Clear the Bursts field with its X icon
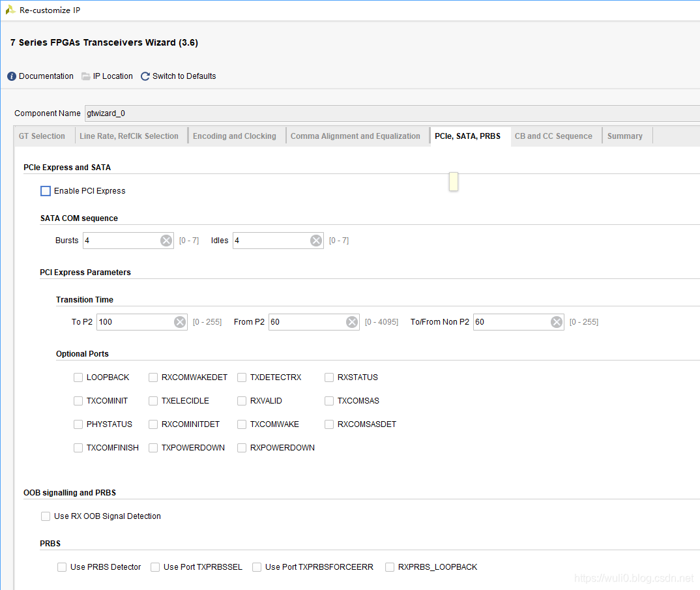Image resolution: width=700 pixels, height=590 pixels. [x=166, y=241]
